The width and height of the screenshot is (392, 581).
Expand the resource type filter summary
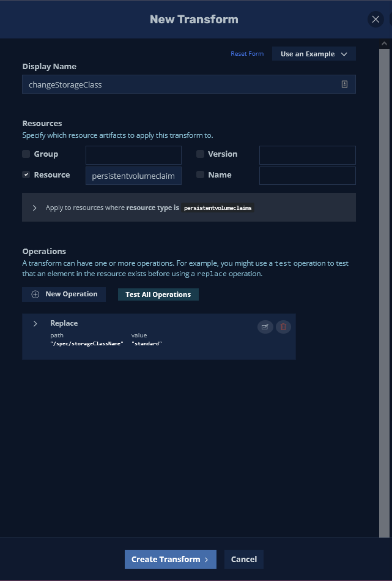click(x=35, y=208)
